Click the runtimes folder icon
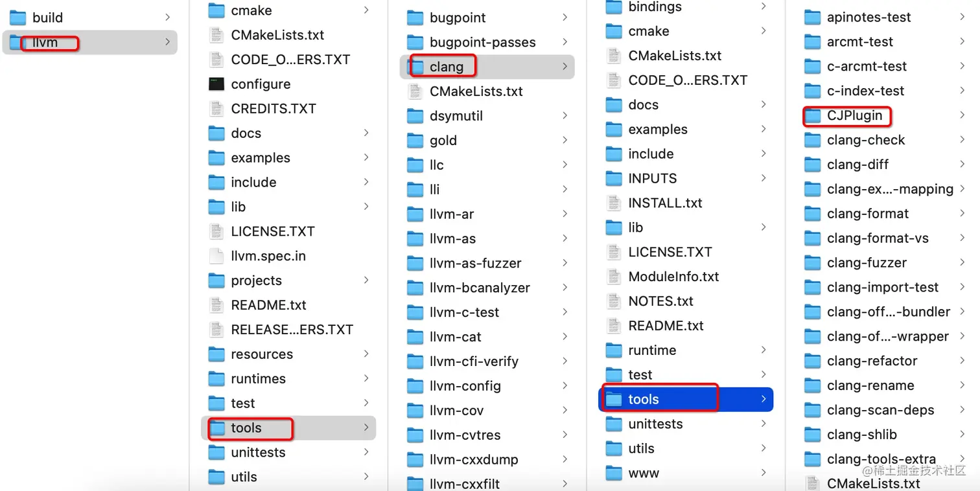The image size is (980, 491). point(216,379)
